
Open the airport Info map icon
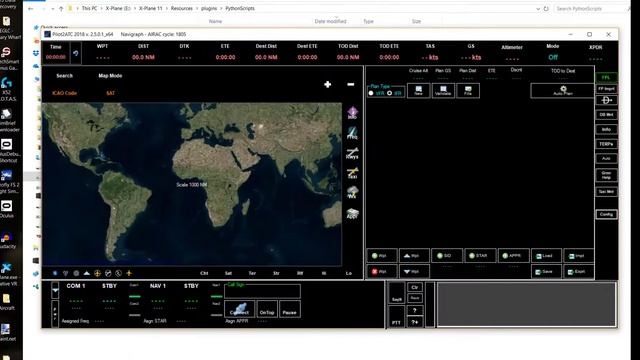(352, 113)
